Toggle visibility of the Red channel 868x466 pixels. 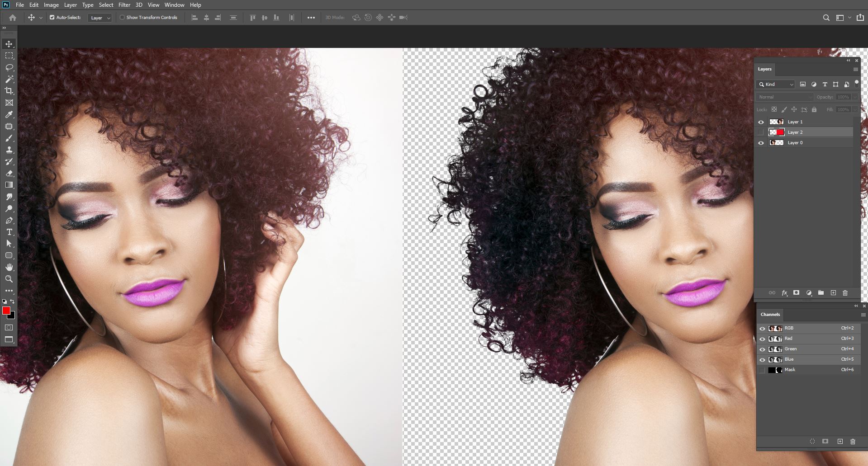[x=762, y=339]
